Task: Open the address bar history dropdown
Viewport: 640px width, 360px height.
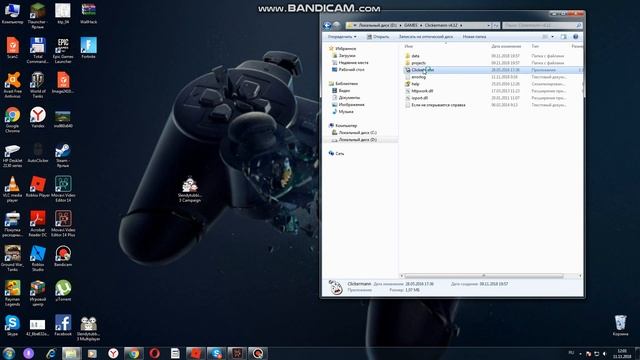Action: tap(488, 25)
